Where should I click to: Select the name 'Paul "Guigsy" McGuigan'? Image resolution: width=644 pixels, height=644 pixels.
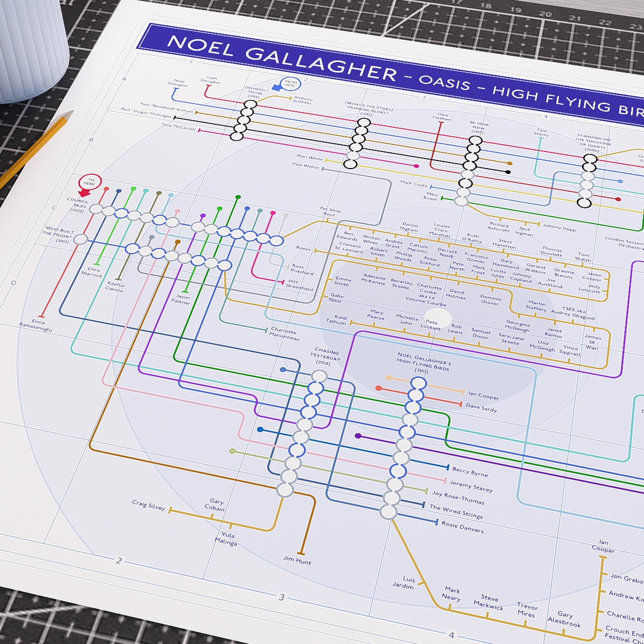[146, 113]
